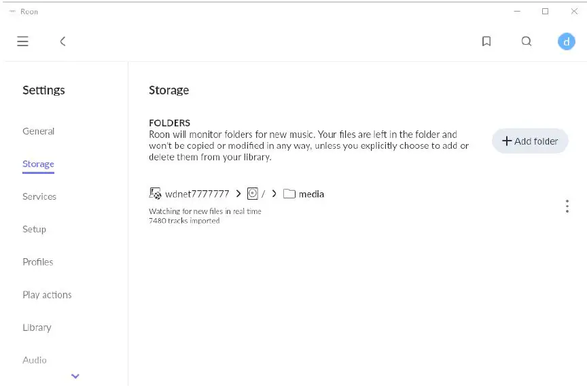This screenshot has width=587, height=392.
Task: Open the search magnifier icon
Action: pos(527,41)
